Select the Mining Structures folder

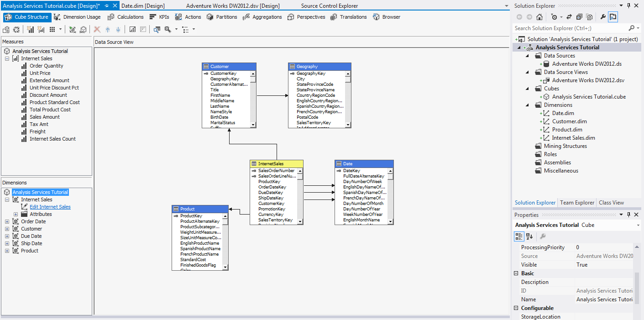(565, 146)
